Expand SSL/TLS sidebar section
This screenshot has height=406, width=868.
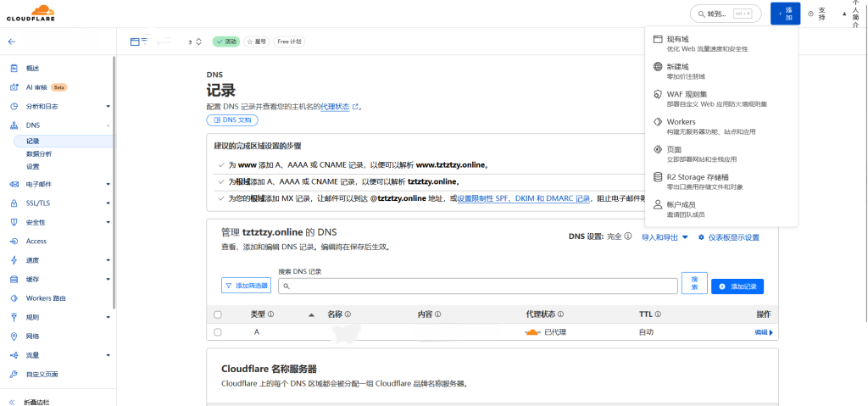[108, 203]
